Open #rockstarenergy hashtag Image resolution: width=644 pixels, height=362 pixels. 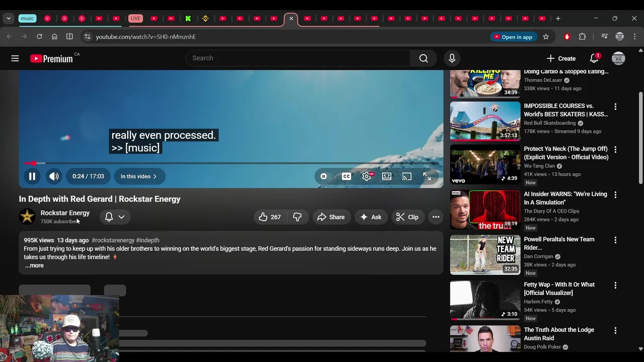(113, 240)
